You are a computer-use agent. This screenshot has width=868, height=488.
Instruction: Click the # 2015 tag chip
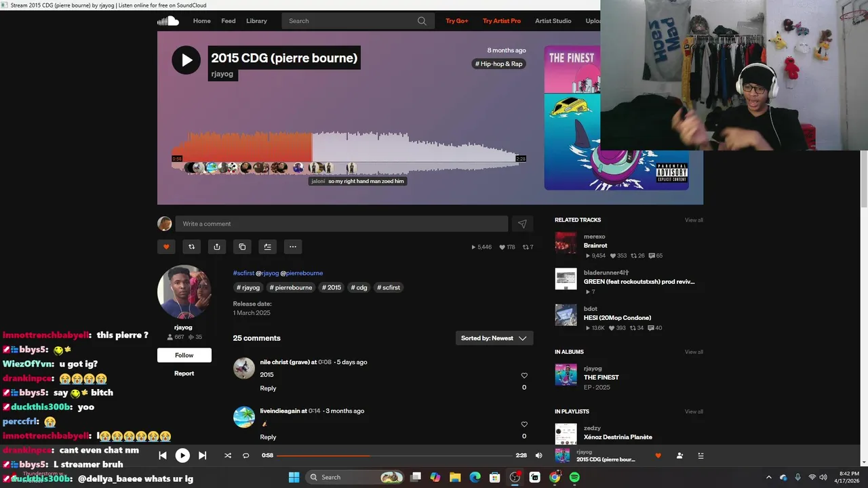point(332,287)
